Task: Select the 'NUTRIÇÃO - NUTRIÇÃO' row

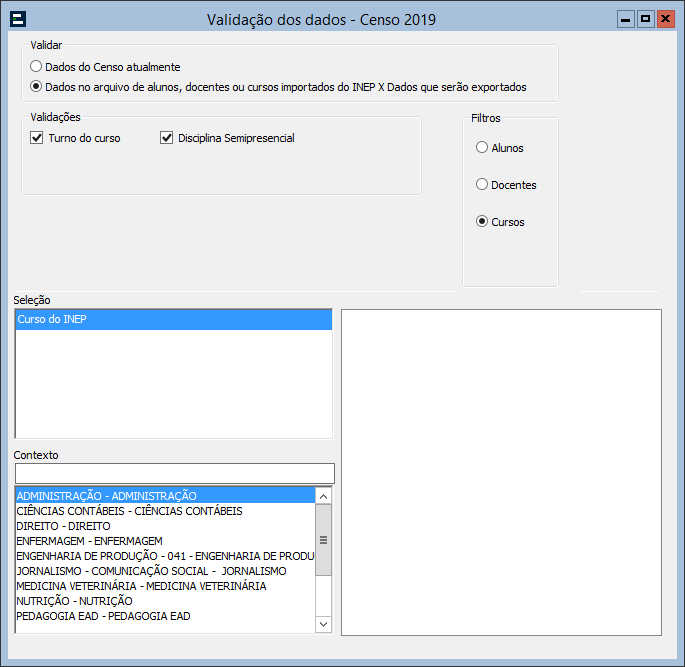Action: point(165,601)
